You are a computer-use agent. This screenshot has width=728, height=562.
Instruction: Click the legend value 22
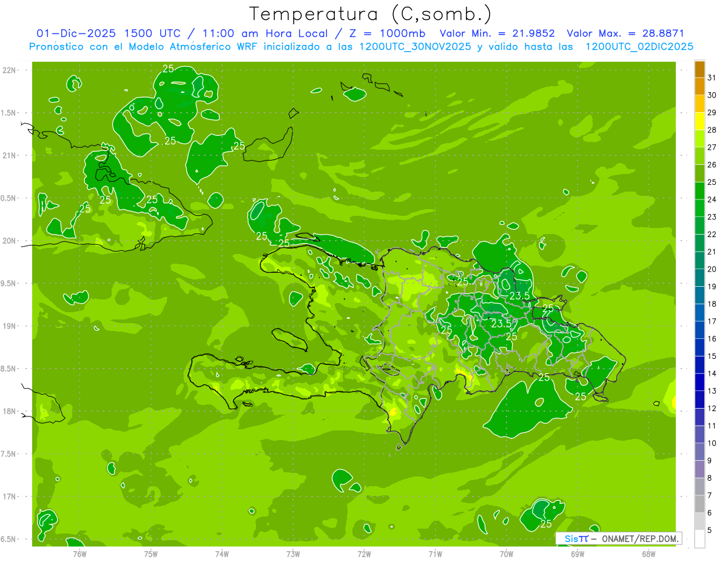pos(712,235)
